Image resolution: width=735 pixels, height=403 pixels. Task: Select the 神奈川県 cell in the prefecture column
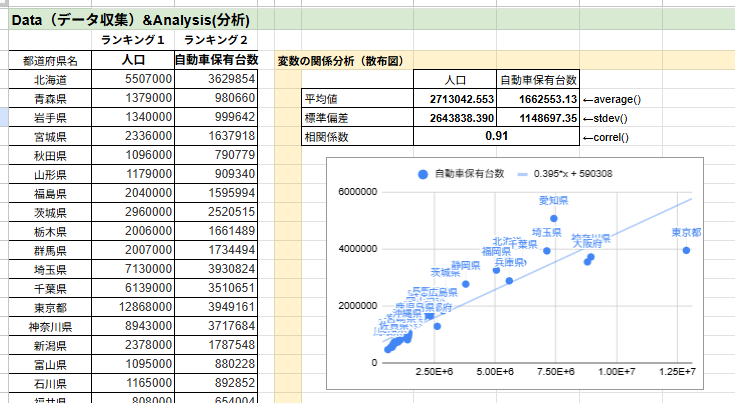pos(50,326)
